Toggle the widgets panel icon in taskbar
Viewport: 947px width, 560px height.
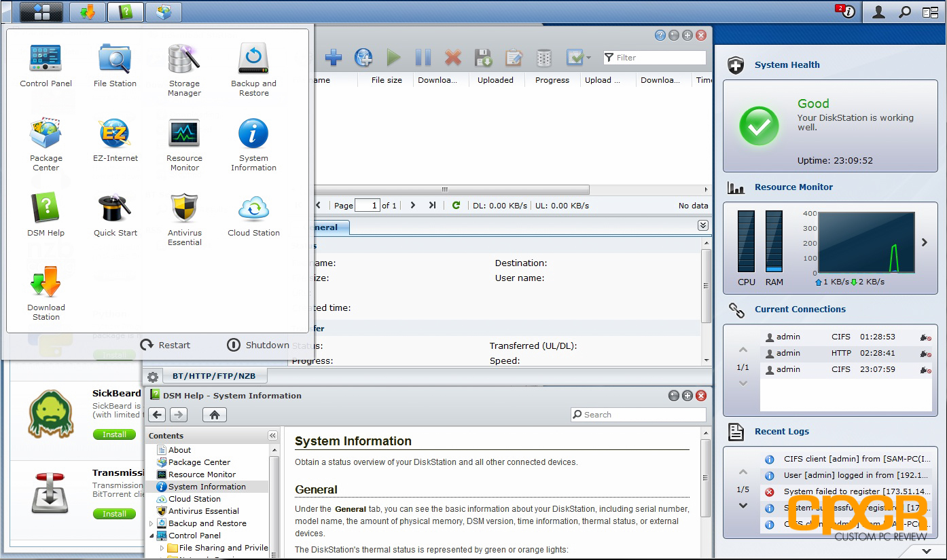click(930, 12)
